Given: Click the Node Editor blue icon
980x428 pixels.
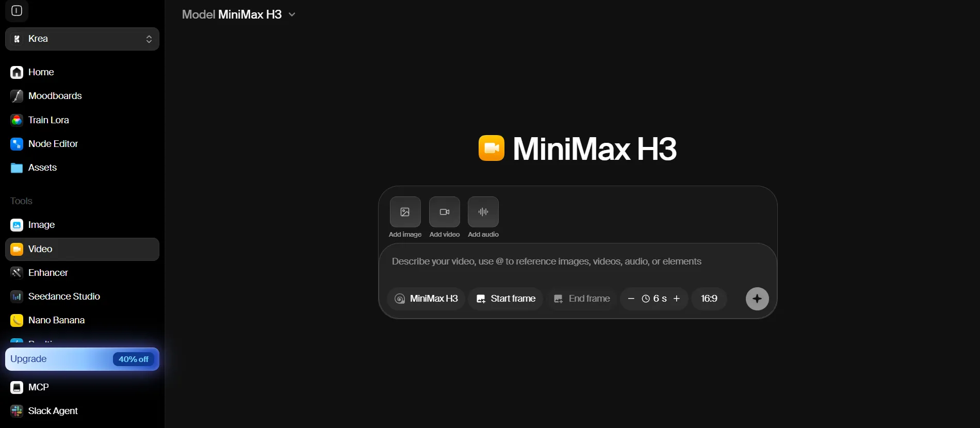Looking at the screenshot, I should tap(17, 144).
